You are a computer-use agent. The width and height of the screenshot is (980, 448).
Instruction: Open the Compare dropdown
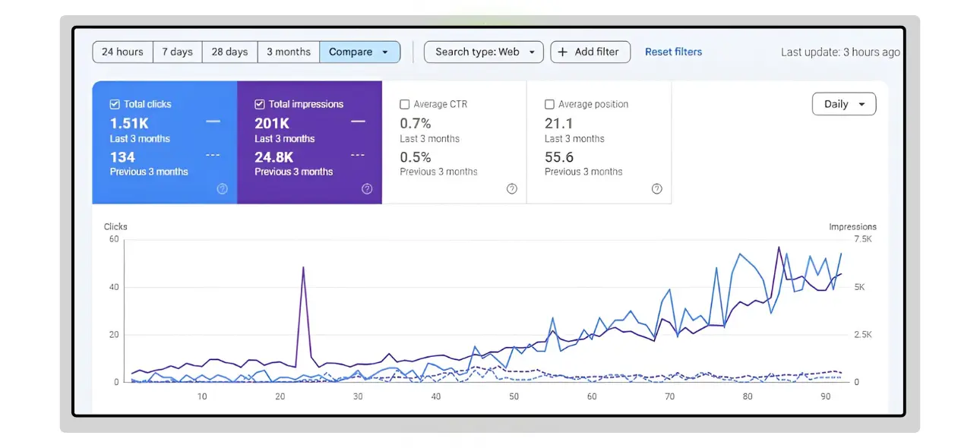(x=360, y=52)
